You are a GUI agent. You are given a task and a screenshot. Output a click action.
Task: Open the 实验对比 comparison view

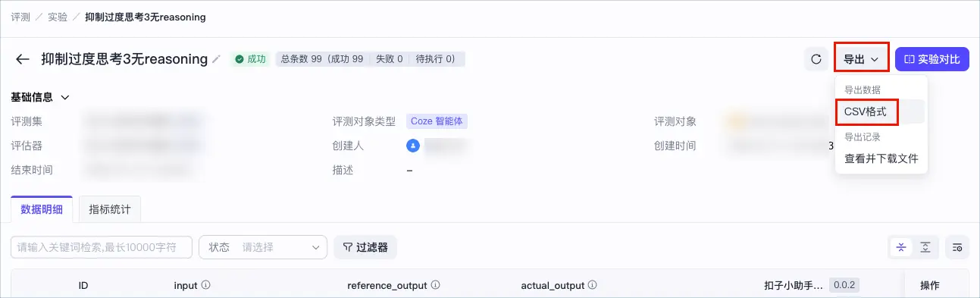coord(932,59)
